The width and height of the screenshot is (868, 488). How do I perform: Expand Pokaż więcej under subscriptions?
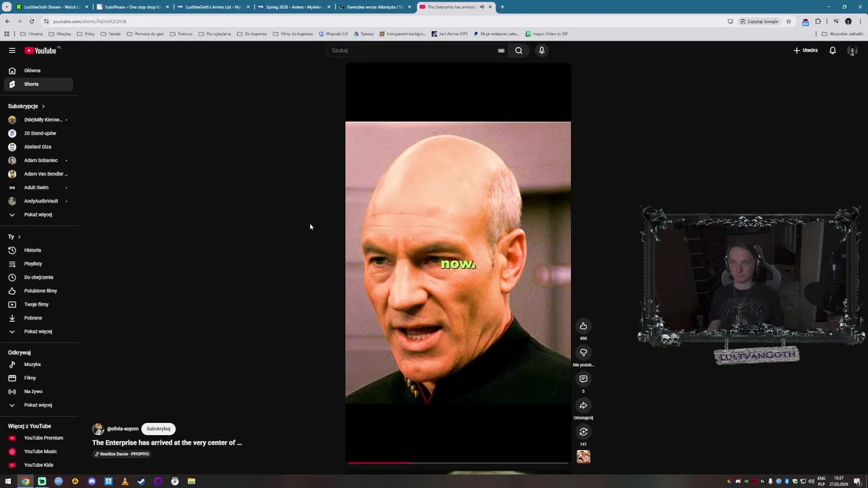(x=38, y=215)
